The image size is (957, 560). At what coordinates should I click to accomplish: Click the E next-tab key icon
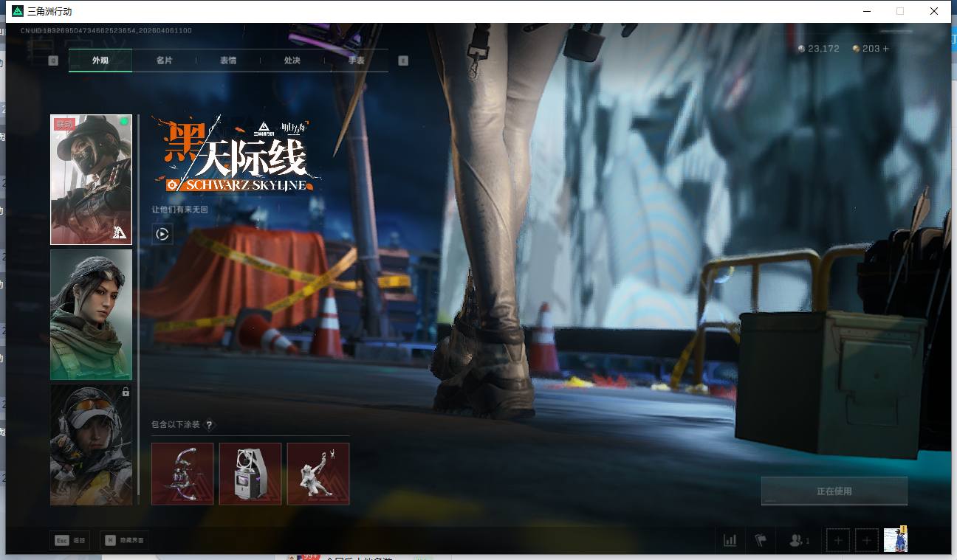point(403,61)
